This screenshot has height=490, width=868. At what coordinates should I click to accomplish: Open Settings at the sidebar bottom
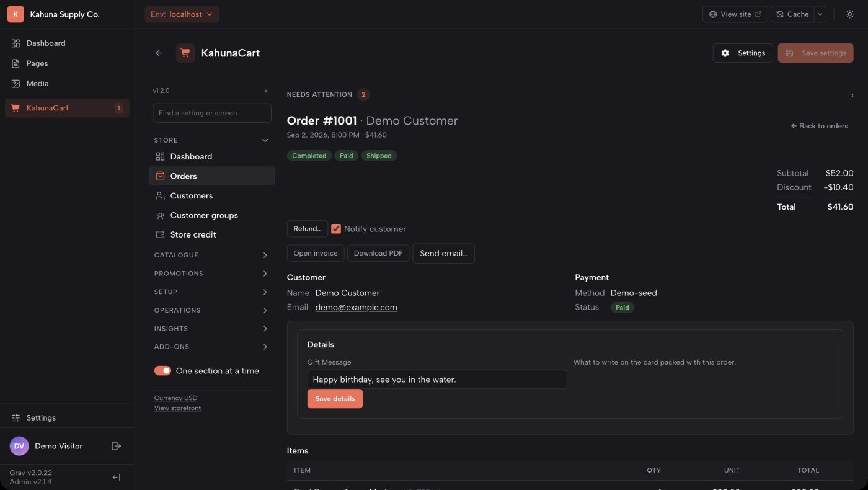tap(67, 418)
